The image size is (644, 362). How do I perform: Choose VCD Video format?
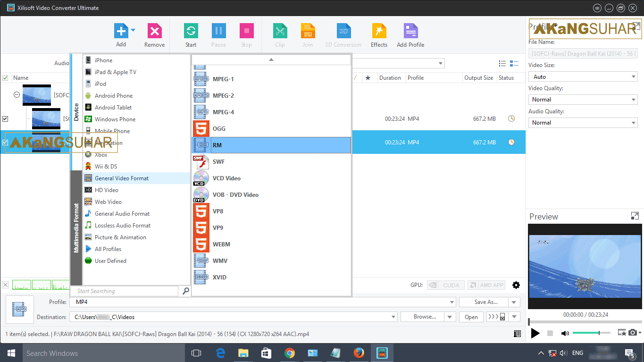[271, 178]
